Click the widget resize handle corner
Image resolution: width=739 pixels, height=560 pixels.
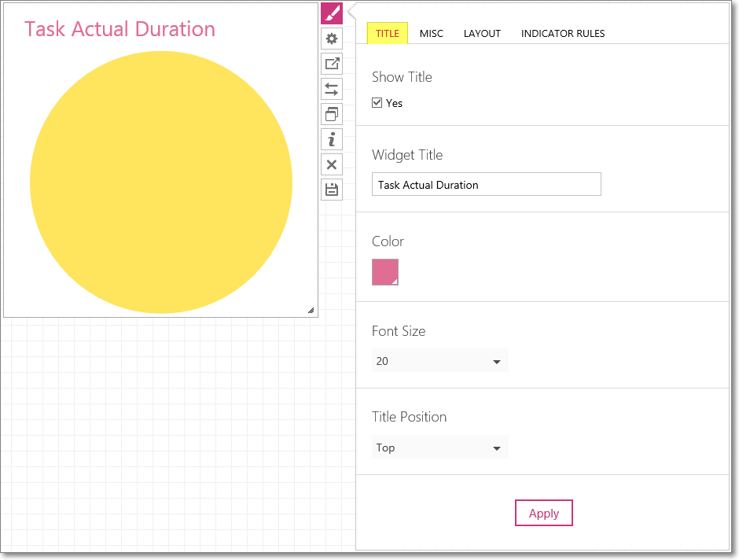coord(311,310)
